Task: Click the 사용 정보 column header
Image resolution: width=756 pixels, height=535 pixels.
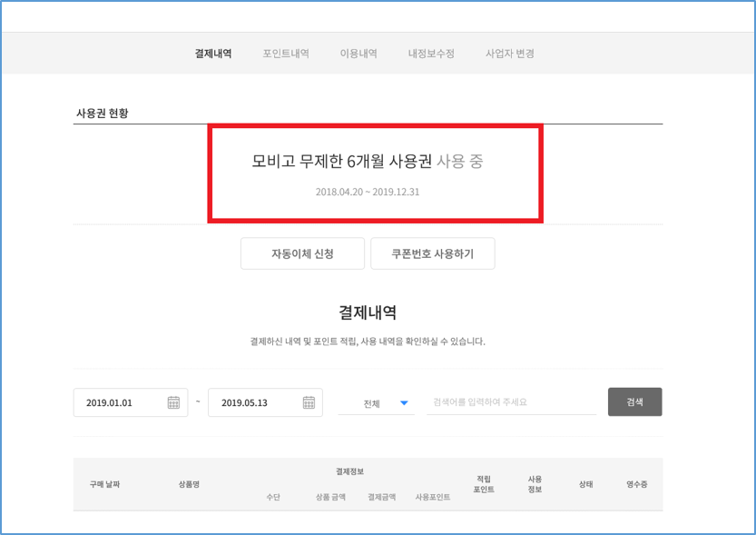Action: point(535,484)
